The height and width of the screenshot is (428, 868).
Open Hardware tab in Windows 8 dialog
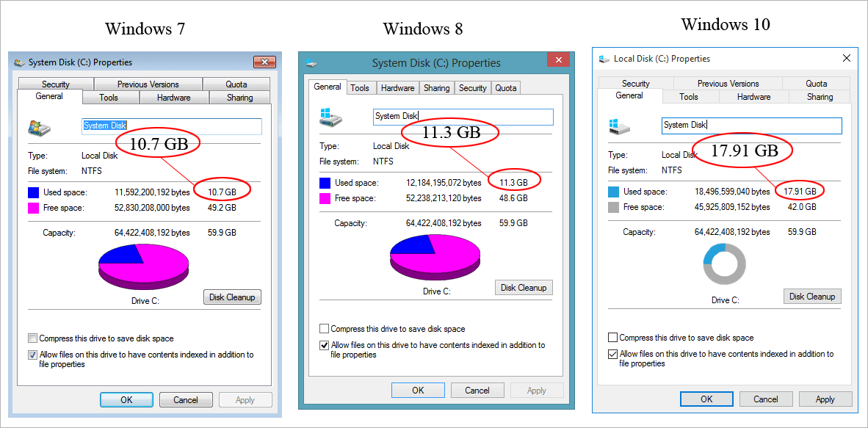tap(397, 88)
